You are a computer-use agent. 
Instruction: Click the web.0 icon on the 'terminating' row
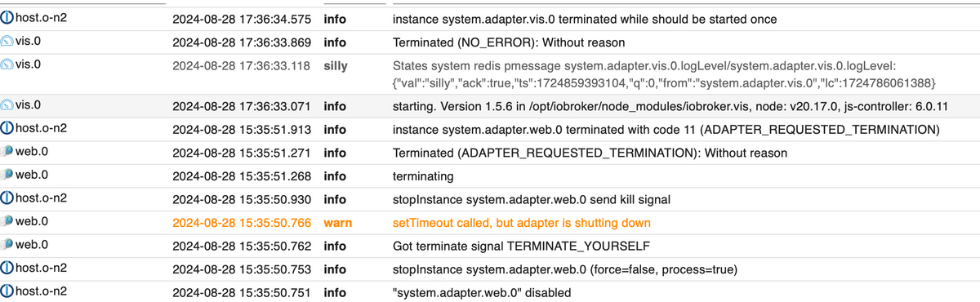7,175
